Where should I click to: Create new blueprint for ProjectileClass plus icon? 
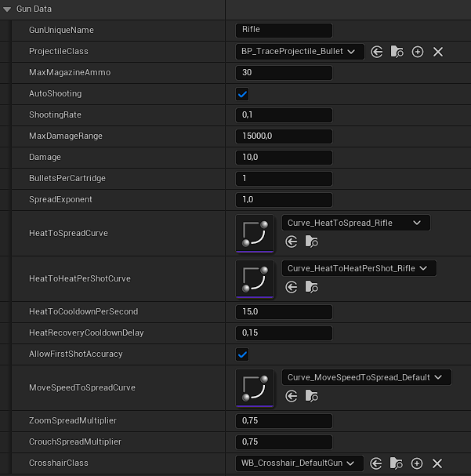point(418,52)
